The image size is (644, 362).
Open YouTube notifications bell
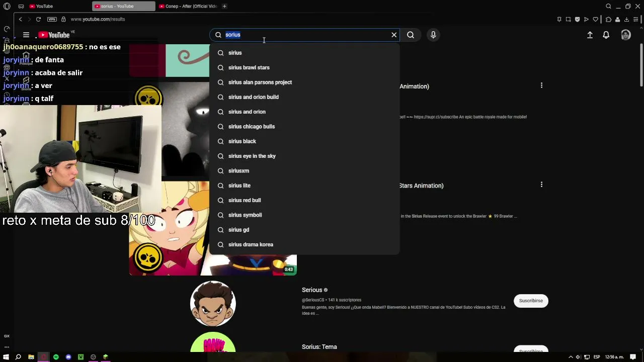coord(606,35)
